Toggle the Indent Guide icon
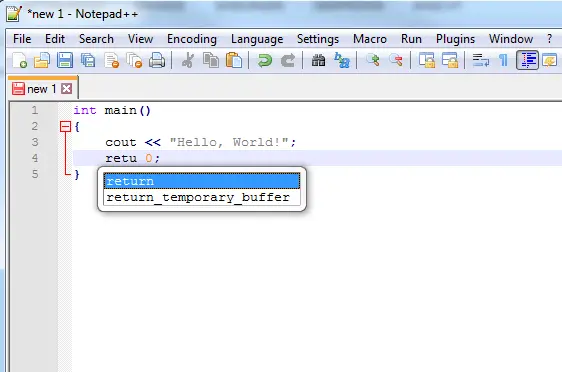 [527, 60]
